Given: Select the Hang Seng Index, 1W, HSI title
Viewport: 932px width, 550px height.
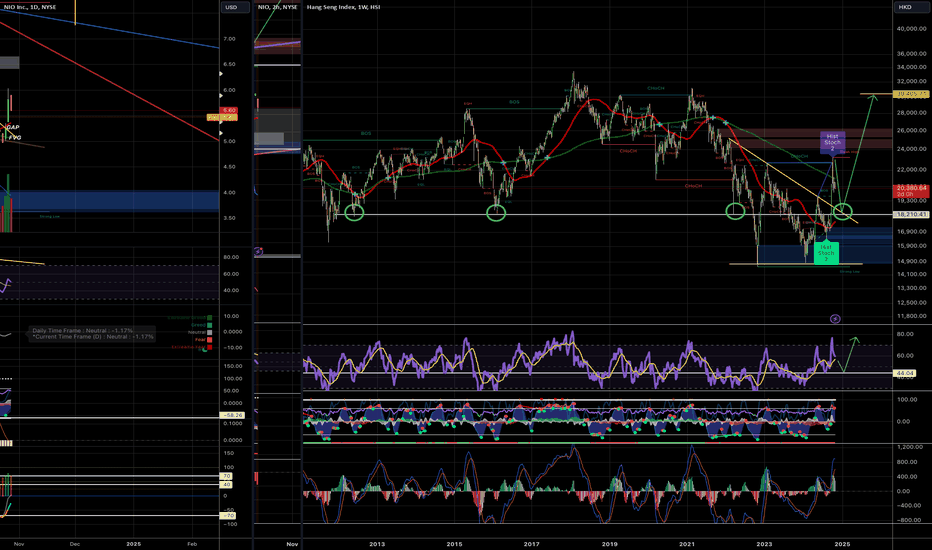Looking at the screenshot, I should (x=344, y=7).
